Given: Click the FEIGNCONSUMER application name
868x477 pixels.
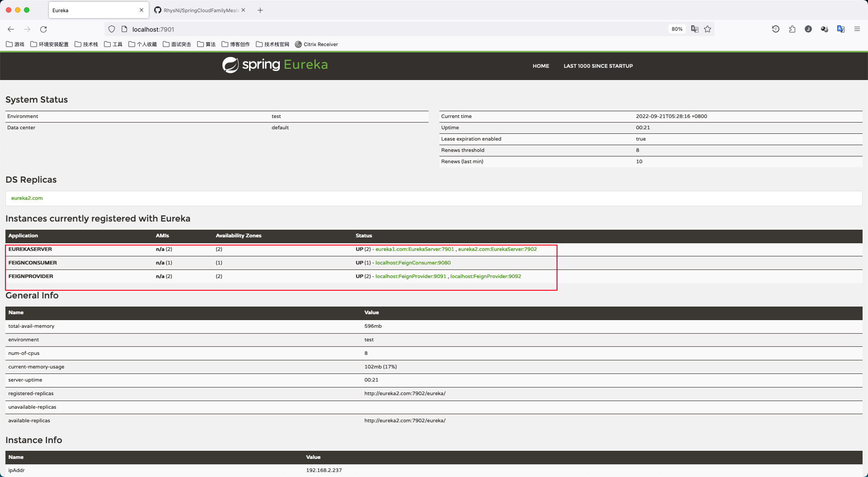Looking at the screenshot, I should (x=33, y=263).
